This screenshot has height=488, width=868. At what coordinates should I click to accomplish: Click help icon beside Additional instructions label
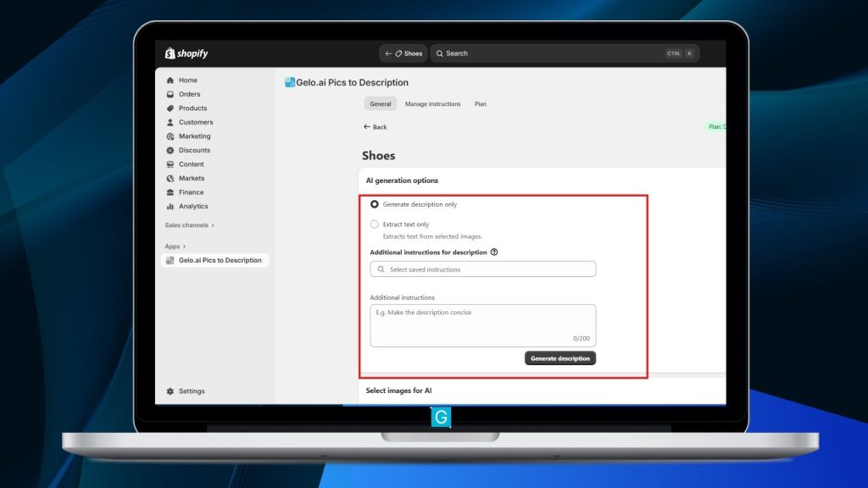(494, 252)
